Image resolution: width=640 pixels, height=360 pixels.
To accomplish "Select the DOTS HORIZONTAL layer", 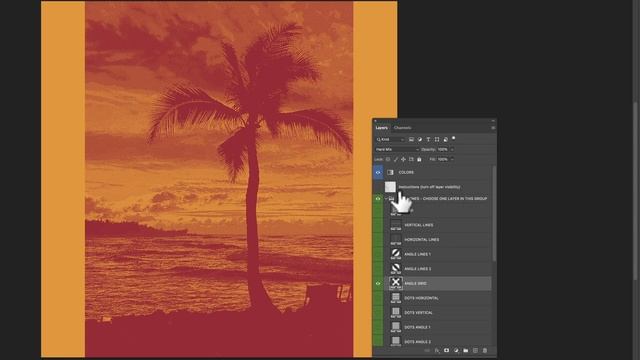I will tap(421, 298).
